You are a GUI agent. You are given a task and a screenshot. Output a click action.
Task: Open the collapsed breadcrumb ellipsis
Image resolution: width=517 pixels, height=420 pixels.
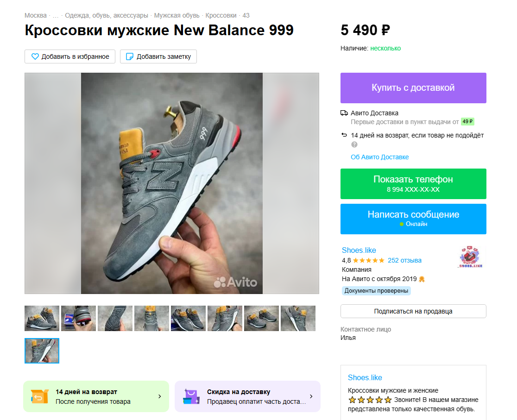[56, 15]
